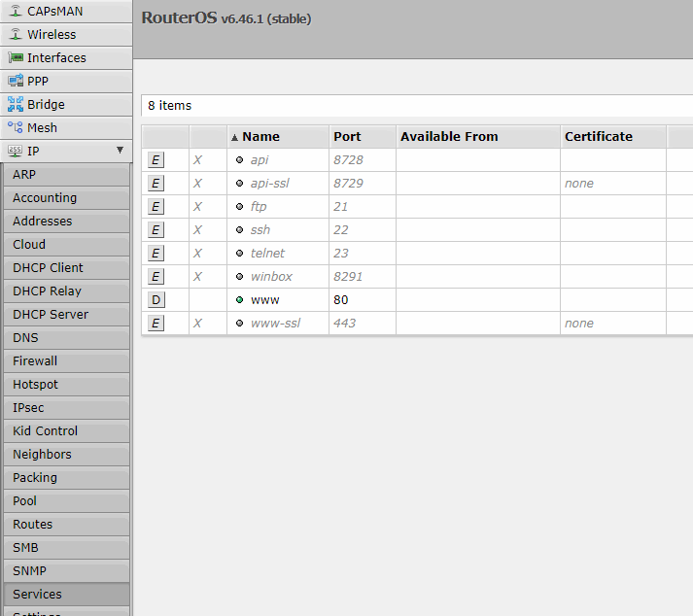693x616 pixels.
Task: Open the winbox service name
Action: 271,277
